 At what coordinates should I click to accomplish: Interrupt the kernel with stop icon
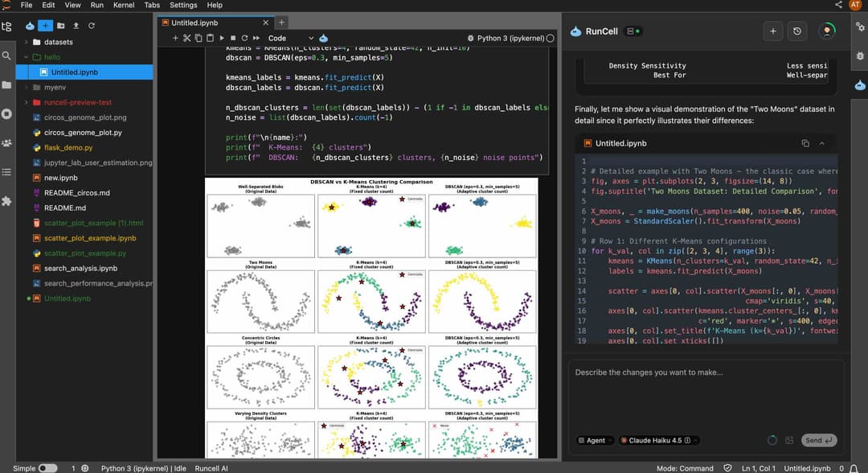(x=233, y=39)
